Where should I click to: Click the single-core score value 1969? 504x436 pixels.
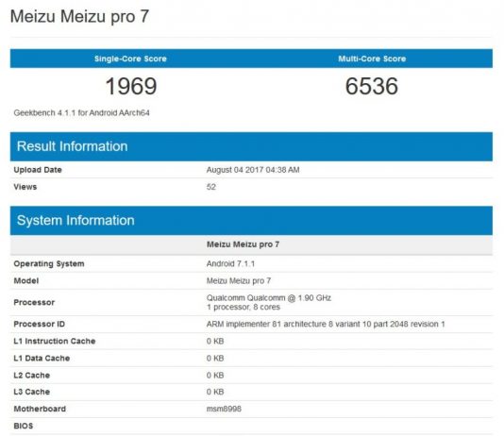click(131, 86)
